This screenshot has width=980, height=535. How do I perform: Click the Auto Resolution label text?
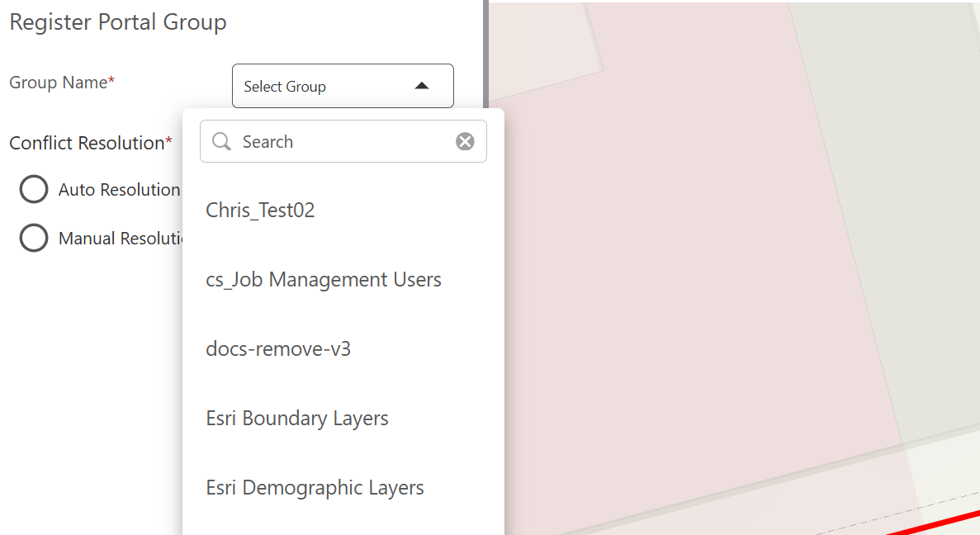tap(120, 190)
